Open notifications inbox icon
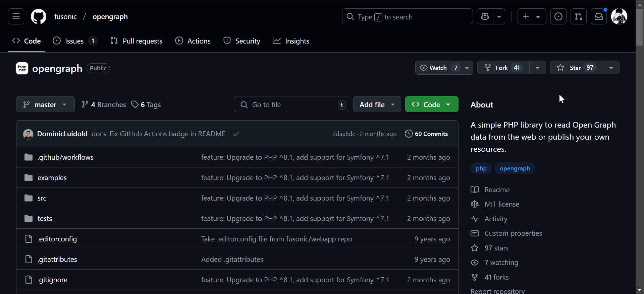Image resolution: width=644 pixels, height=294 pixels. [x=599, y=16]
